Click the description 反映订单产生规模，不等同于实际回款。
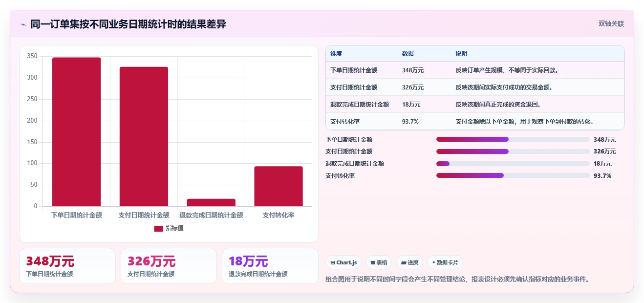The image size is (644, 303). (x=508, y=70)
